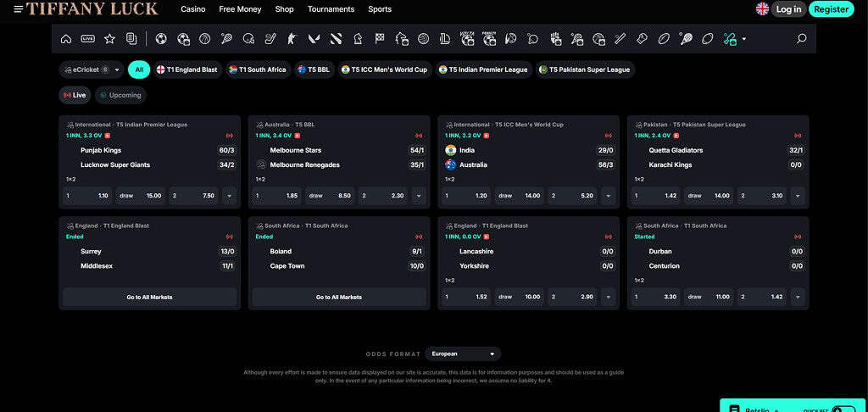This screenshot has width=868, height=412.
Task: Select the eSoccer sport icon
Action: (x=183, y=39)
